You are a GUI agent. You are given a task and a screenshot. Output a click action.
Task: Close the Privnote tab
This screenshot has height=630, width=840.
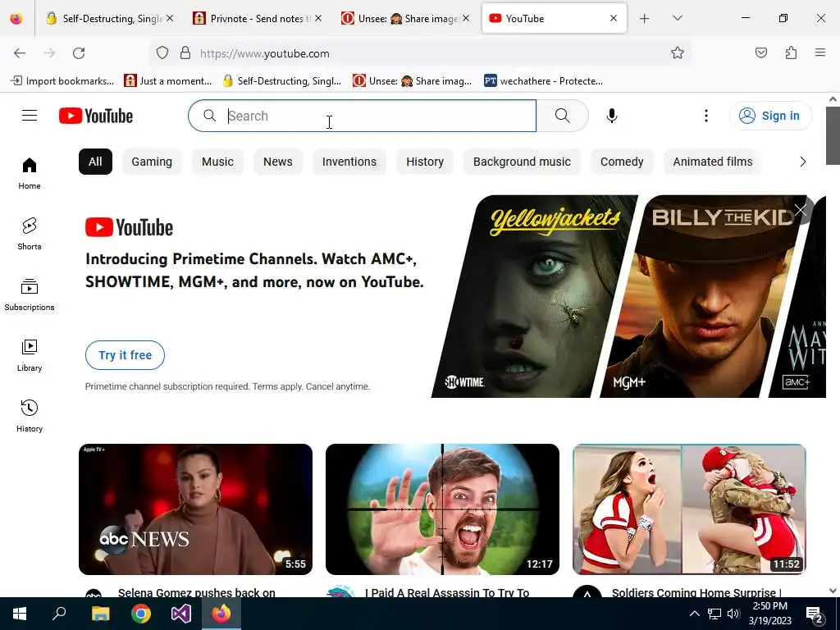tap(318, 19)
